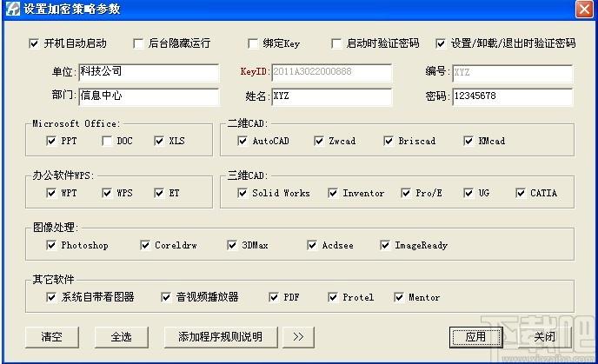Uncheck the Acdsee checkbox
598x364 pixels.
(312, 245)
